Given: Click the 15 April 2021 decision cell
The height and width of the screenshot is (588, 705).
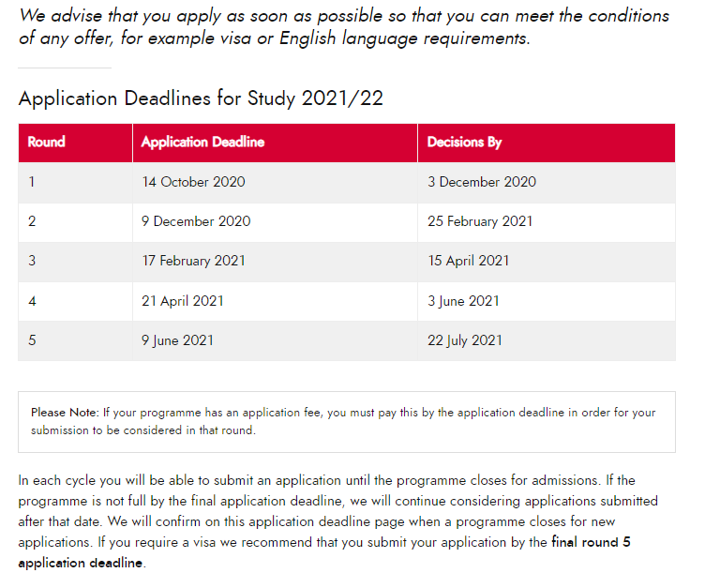Looking at the screenshot, I should [547, 262].
